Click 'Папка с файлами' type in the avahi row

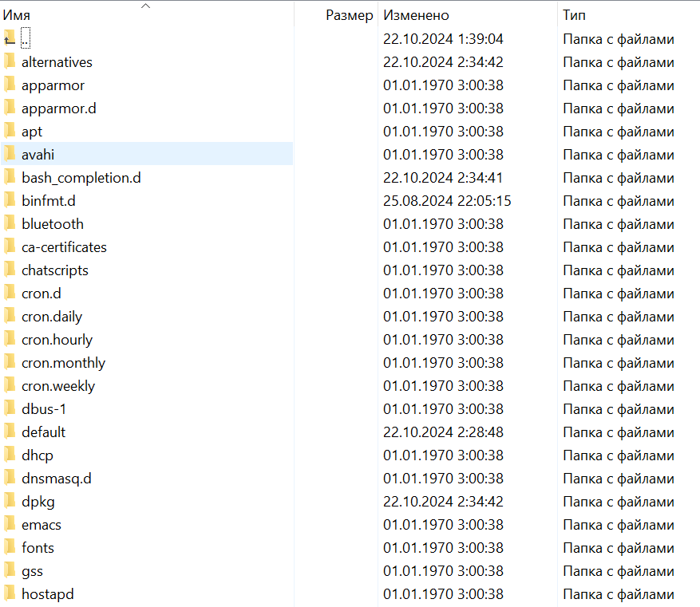point(619,156)
